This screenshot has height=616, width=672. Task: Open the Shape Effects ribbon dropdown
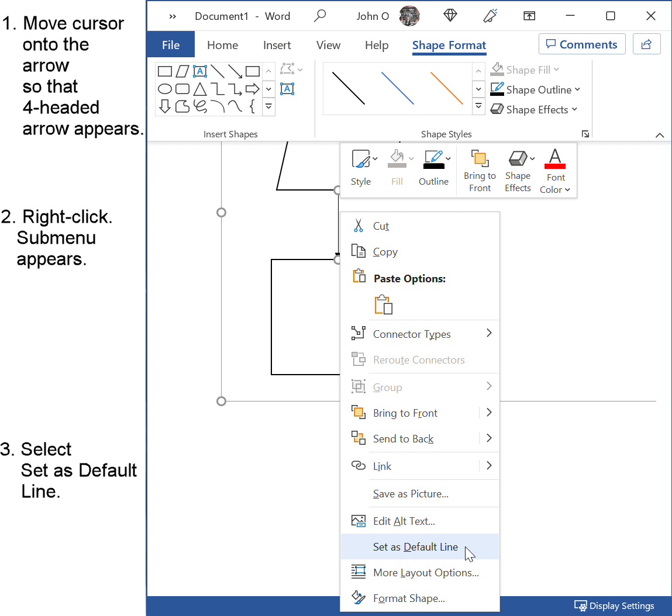574,109
